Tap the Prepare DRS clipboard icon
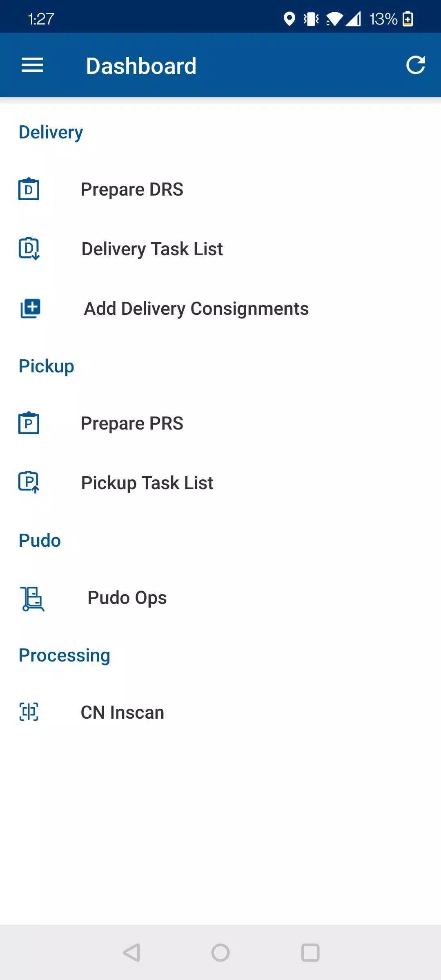The height and width of the screenshot is (980, 441). click(29, 189)
